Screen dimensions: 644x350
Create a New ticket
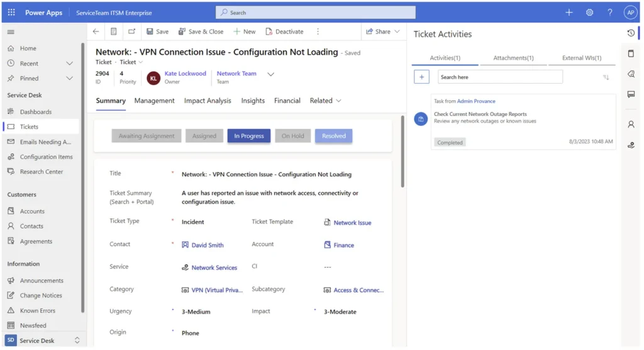click(x=245, y=31)
